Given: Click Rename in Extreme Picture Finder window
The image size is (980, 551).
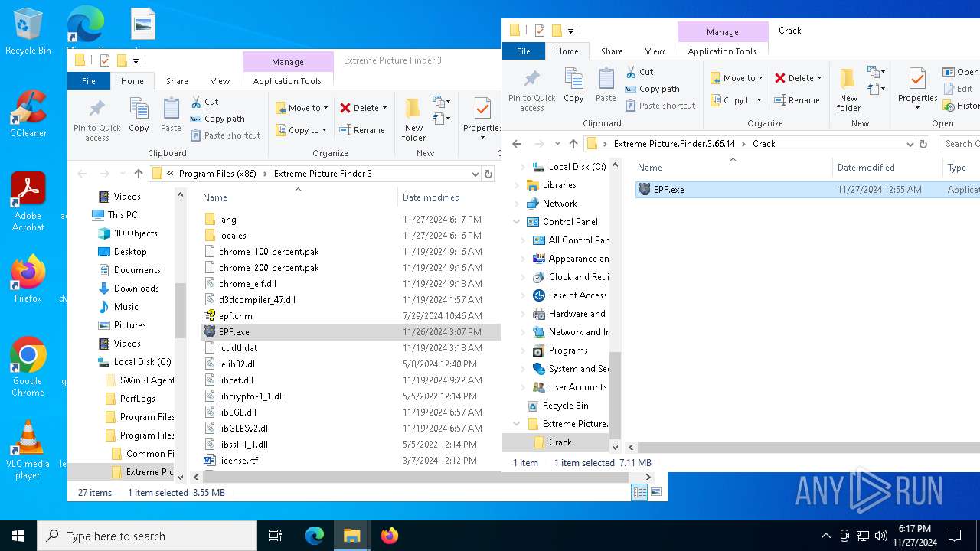Looking at the screenshot, I should point(362,130).
